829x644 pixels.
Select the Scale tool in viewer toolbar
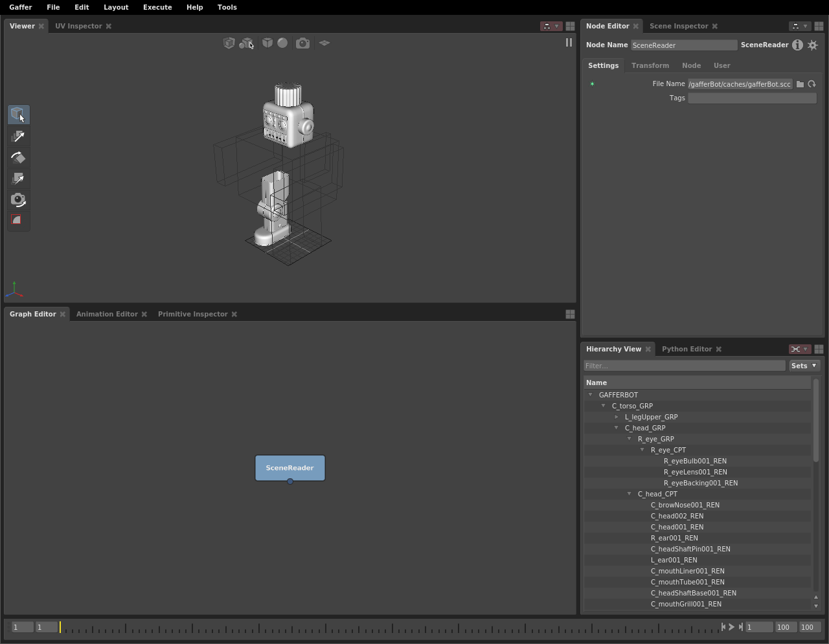coord(18,179)
